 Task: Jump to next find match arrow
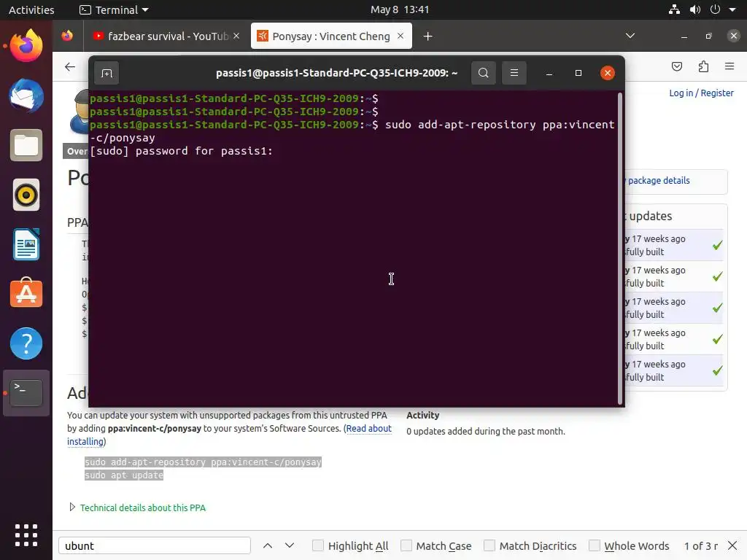point(290,545)
